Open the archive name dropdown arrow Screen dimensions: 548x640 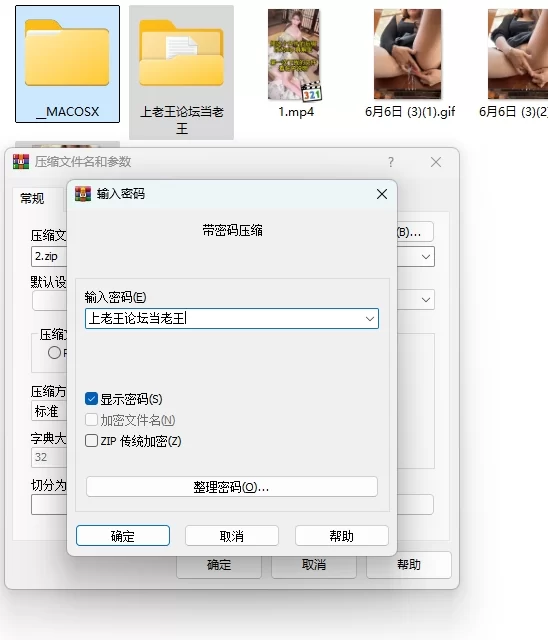tap(426, 257)
